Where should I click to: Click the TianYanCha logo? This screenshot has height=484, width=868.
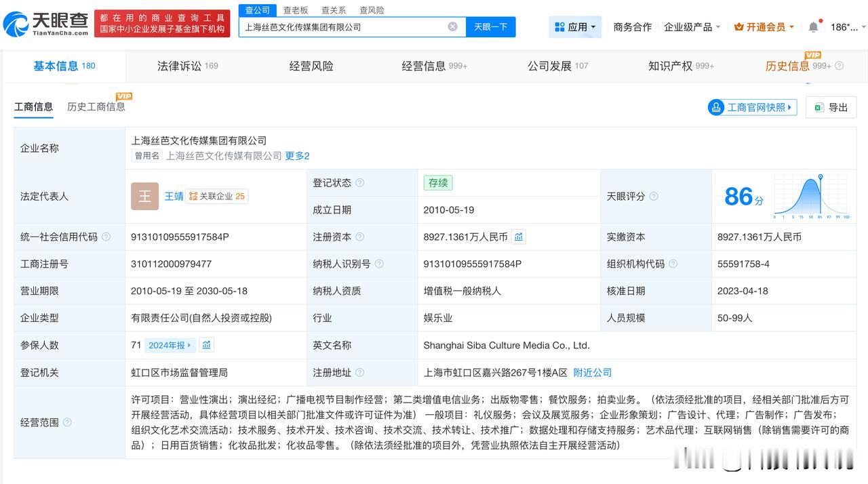(x=45, y=24)
